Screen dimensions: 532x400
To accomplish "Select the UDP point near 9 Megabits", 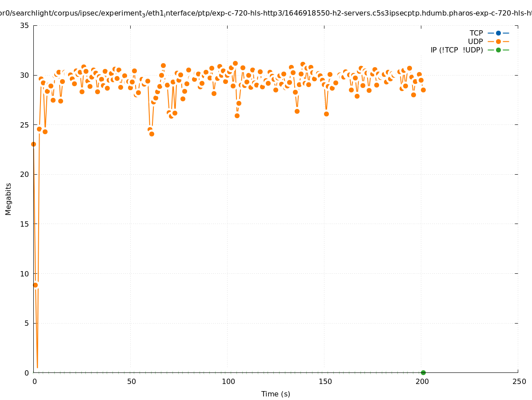I will [35, 285].
